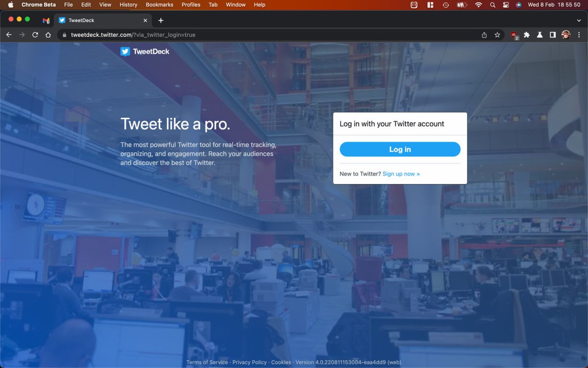Click the 'Tweet like a pro.' headline

click(175, 124)
